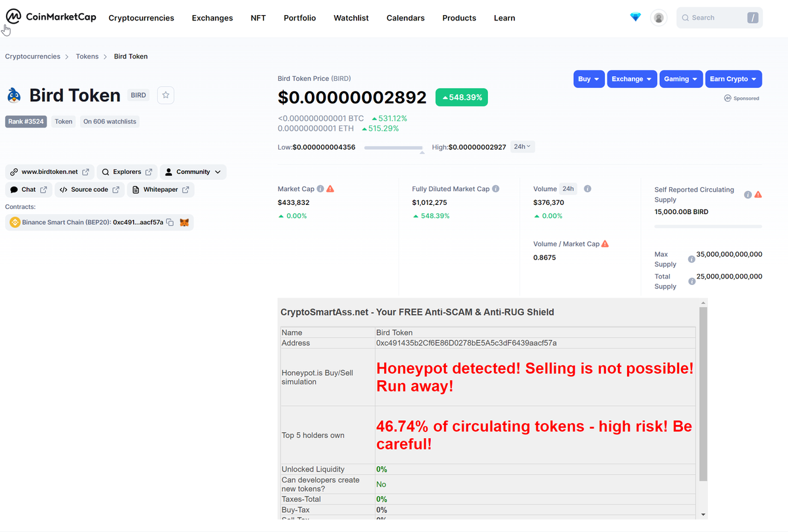This screenshot has height=532, width=788.
Task: Click the CryptoSmartAss.net panel heading
Action: click(417, 312)
